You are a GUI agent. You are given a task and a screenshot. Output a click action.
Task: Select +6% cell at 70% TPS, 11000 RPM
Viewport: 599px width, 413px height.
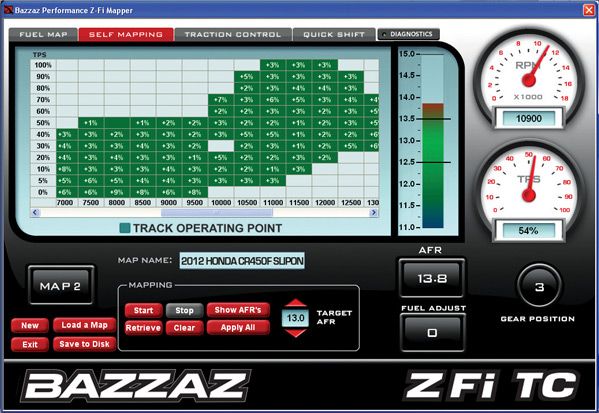tap(273, 100)
